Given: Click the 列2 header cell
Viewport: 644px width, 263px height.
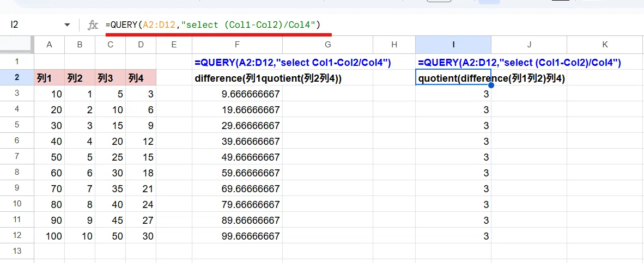Looking at the screenshot, I should [80, 78].
